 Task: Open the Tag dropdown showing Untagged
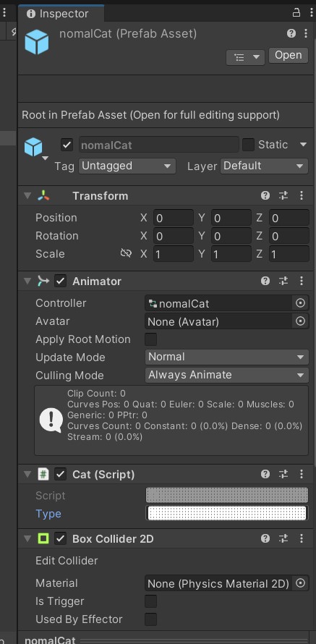[127, 166]
